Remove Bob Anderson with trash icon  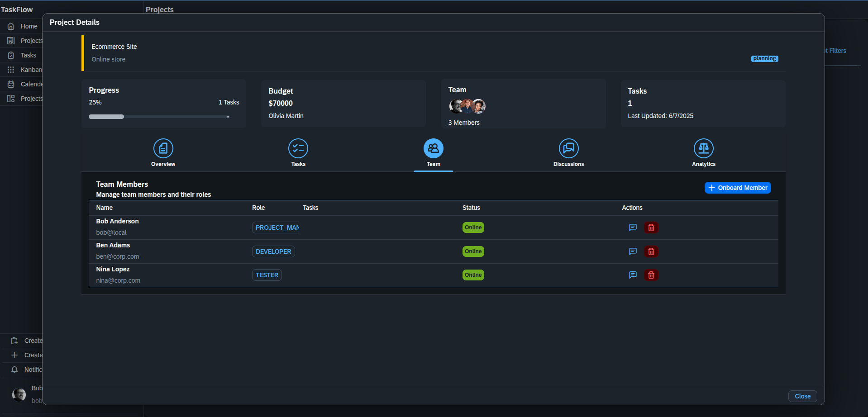tap(651, 227)
